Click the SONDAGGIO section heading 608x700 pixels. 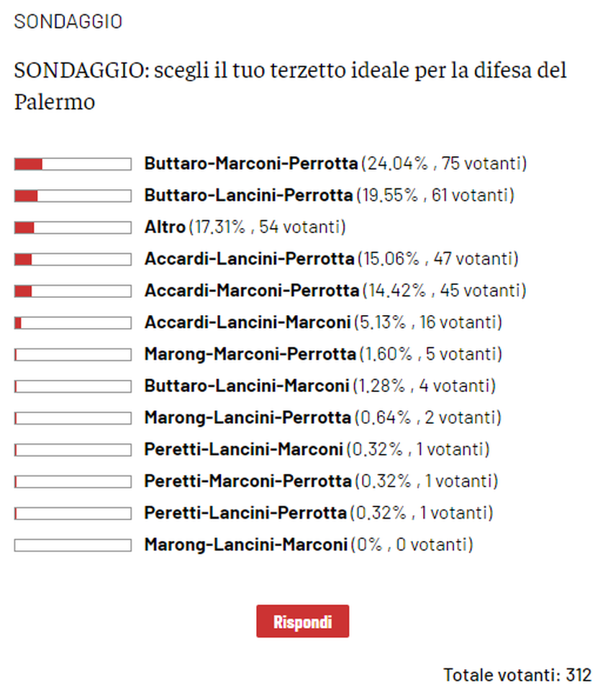click(x=68, y=22)
